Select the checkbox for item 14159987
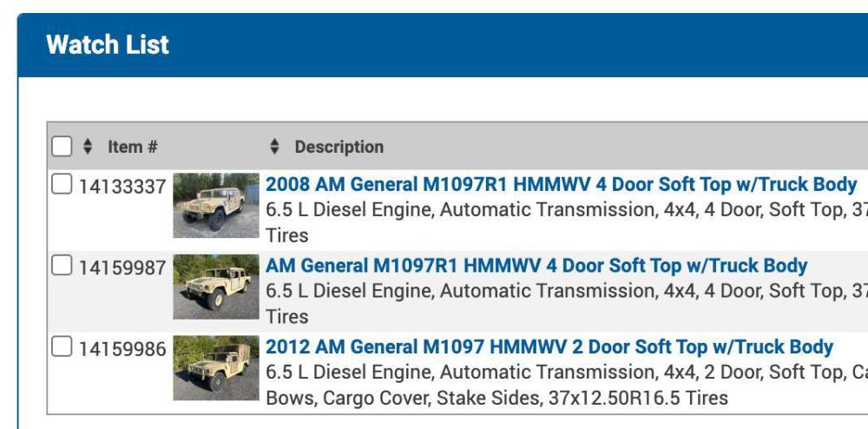The height and width of the screenshot is (429, 868). point(62,267)
